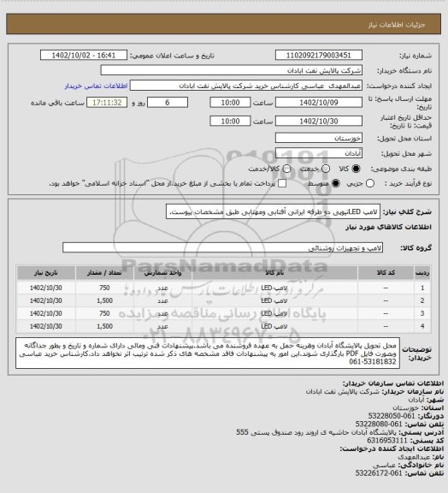Click the جزئیات اطلاعات نیاز page header
The width and height of the screenshot is (448, 493).
tap(397, 25)
